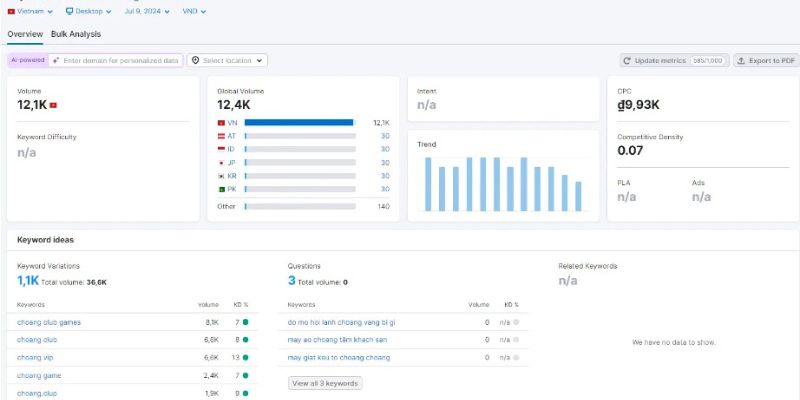Click the domain input for personalized data
800x400 pixels.
(x=116, y=60)
